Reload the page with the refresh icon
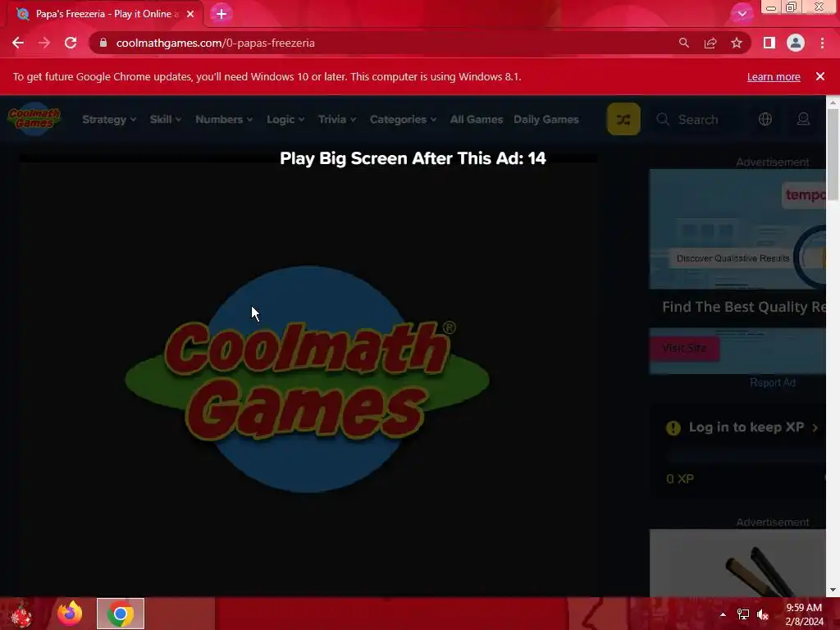 (71, 43)
